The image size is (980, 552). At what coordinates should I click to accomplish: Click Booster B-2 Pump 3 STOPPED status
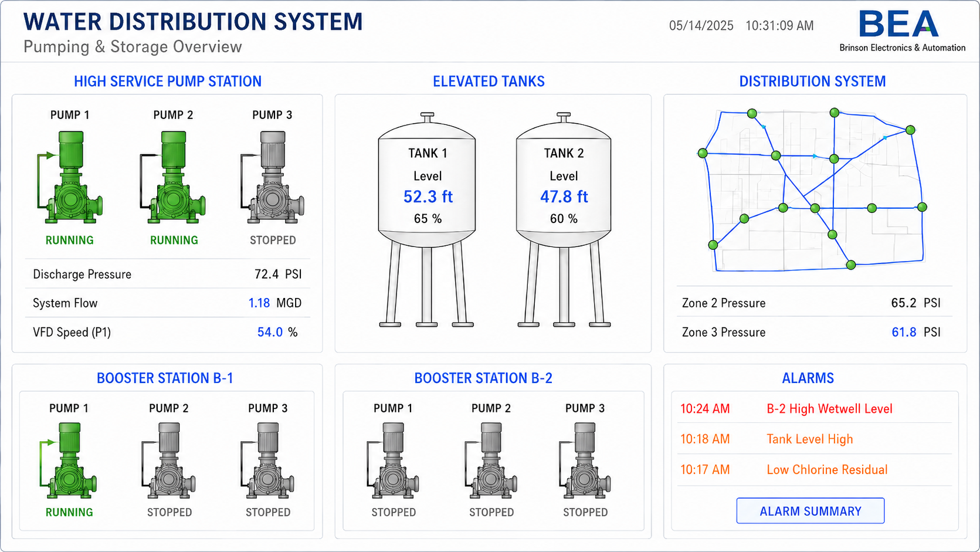click(585, 513)
